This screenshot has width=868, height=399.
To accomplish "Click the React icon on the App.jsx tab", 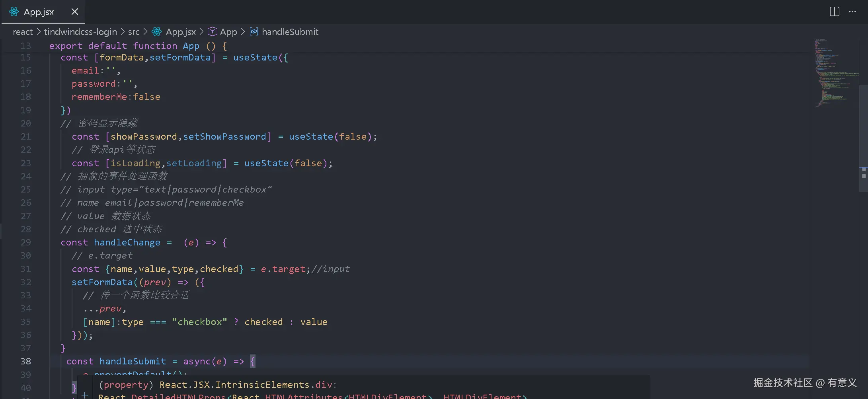I will pos(14,12).
